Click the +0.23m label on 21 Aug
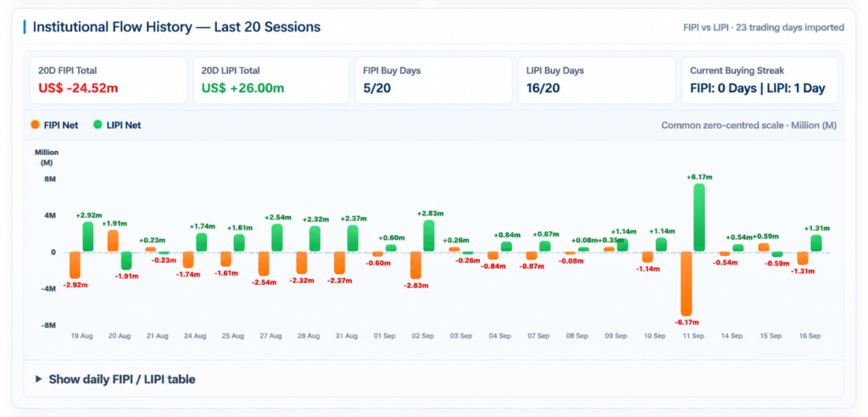The image size is (868, 417). (153, 241)
